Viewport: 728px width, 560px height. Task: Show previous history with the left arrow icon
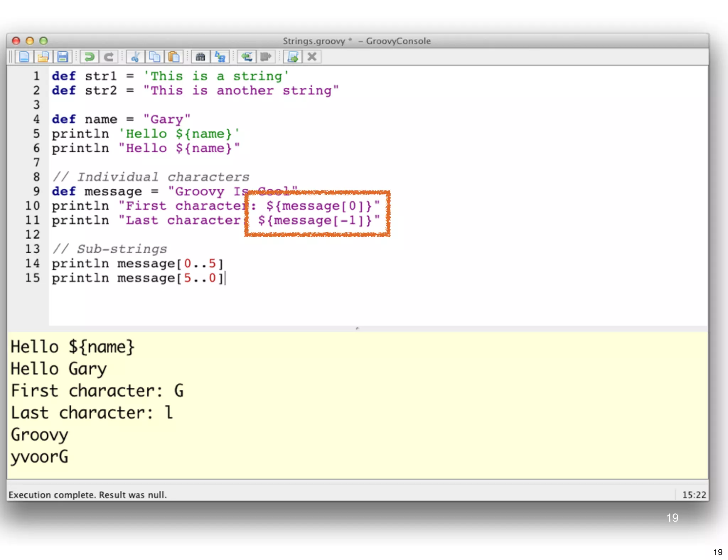247,57
